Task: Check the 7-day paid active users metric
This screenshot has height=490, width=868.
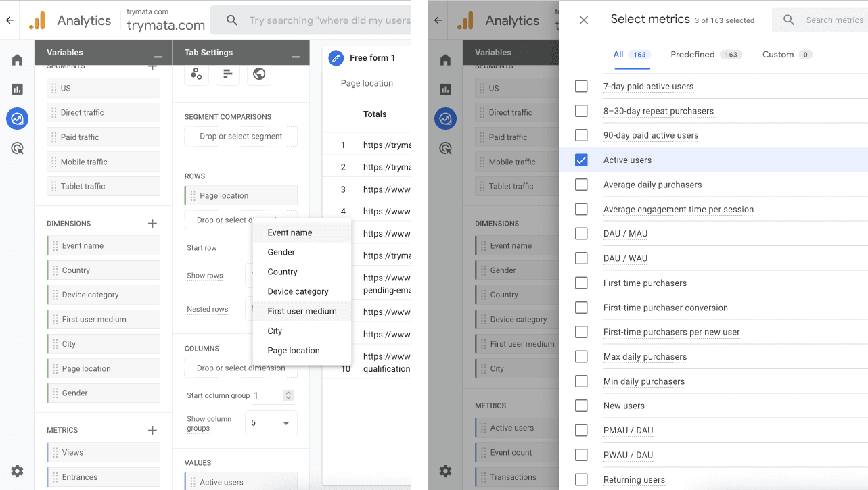Action: click(x=581, y=86)
